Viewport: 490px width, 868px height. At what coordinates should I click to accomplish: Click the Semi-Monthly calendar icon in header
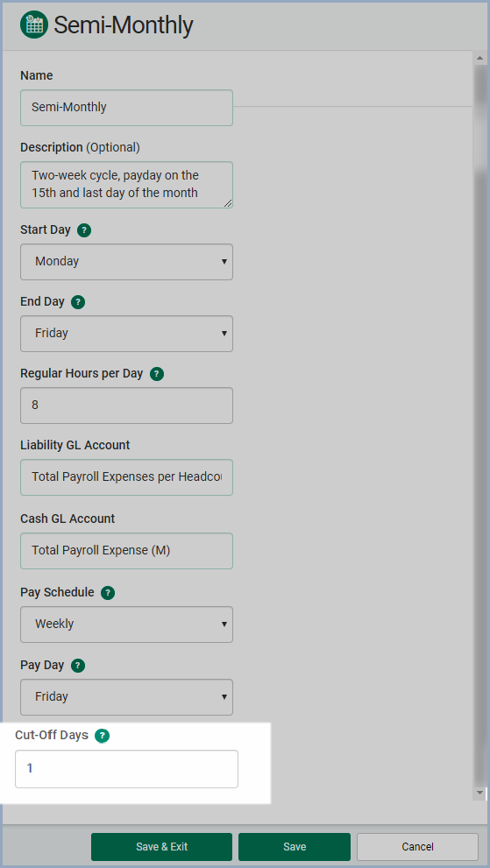34,25
